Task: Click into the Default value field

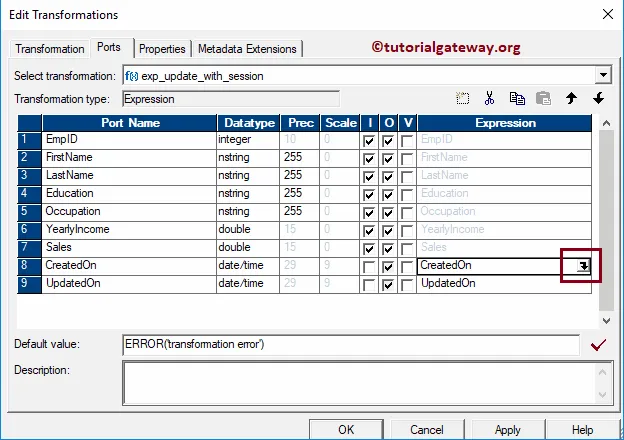Action: click(x=350, y=344)
